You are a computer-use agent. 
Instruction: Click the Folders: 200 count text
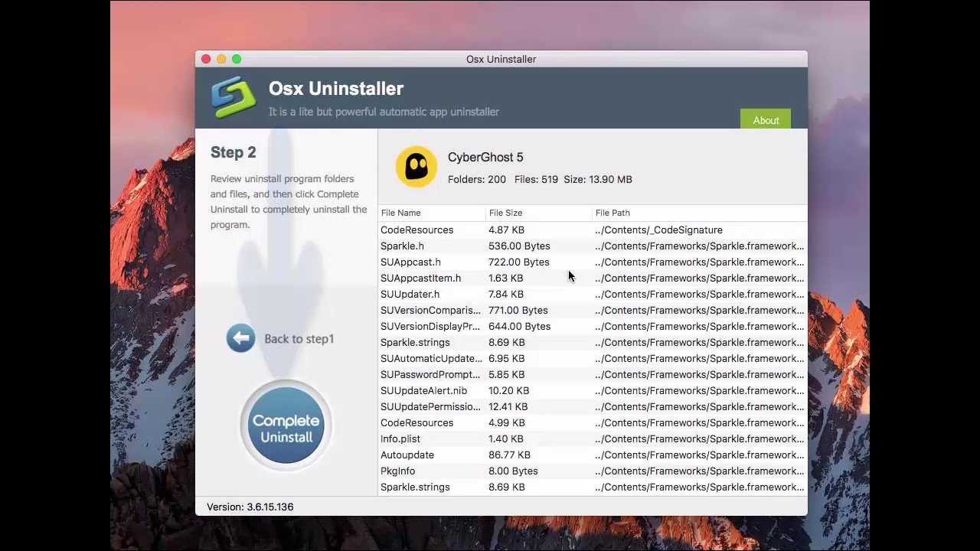pos(477,179)
